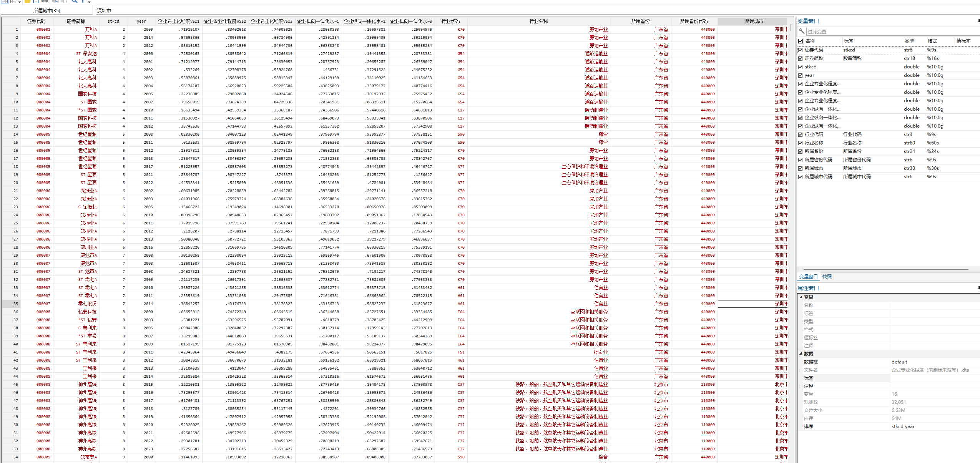980x463 pixels.
Task: Collapse the 数据 section in properties
Action: point(801,353)
